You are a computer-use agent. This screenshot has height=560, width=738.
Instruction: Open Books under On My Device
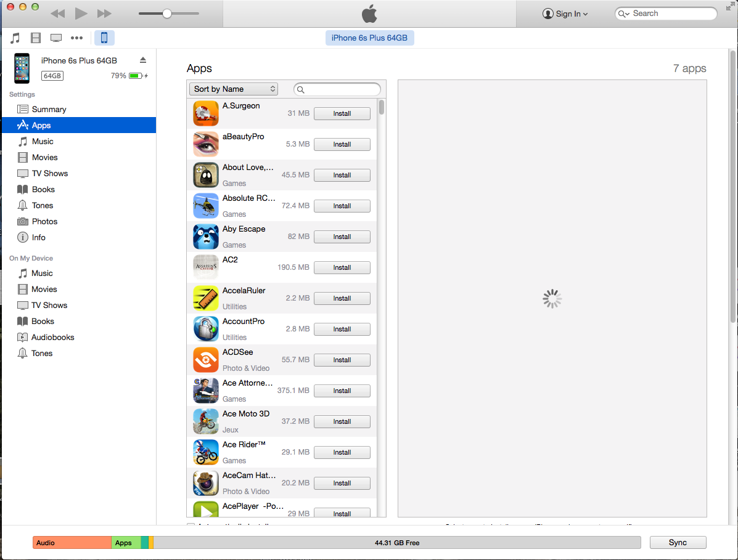(x=79, y=321)
